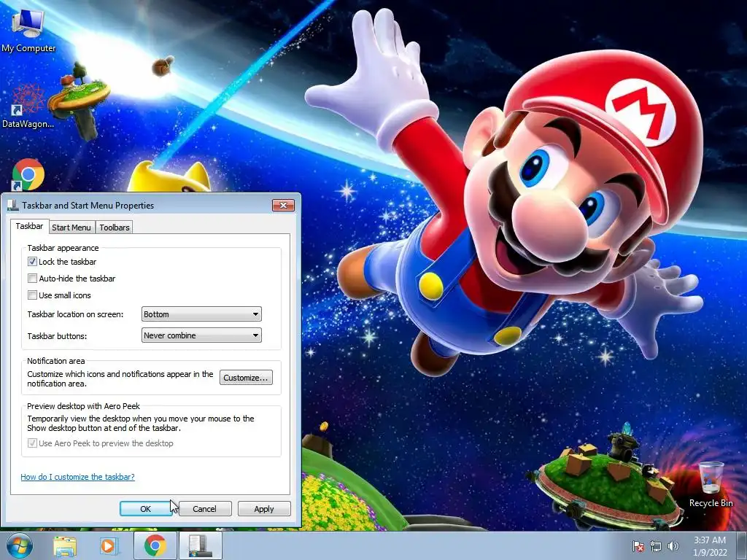
Task: Open the Taskbar location dropdown showing Bottom
Action: [x=201, y=314]
